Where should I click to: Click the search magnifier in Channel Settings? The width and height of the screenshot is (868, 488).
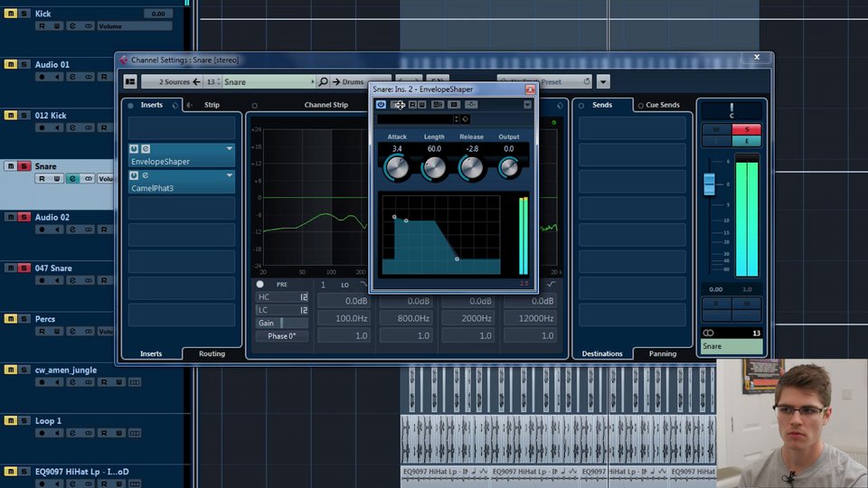point(323,82)
